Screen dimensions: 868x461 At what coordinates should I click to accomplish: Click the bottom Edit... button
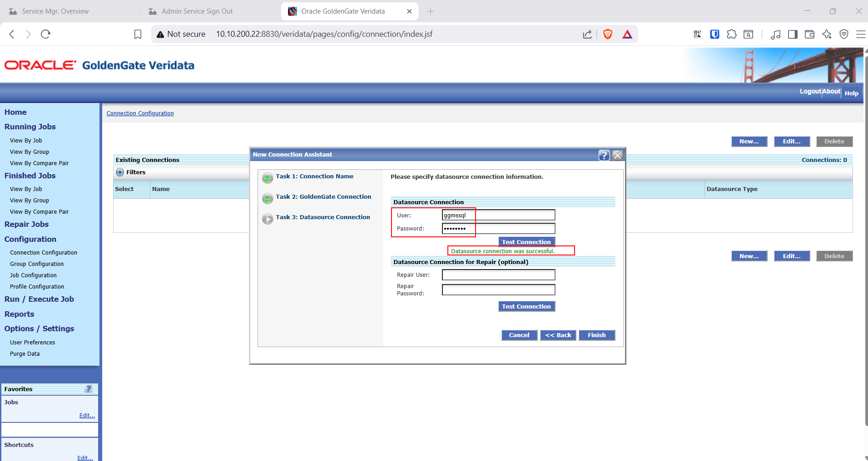tap(792, 256)
